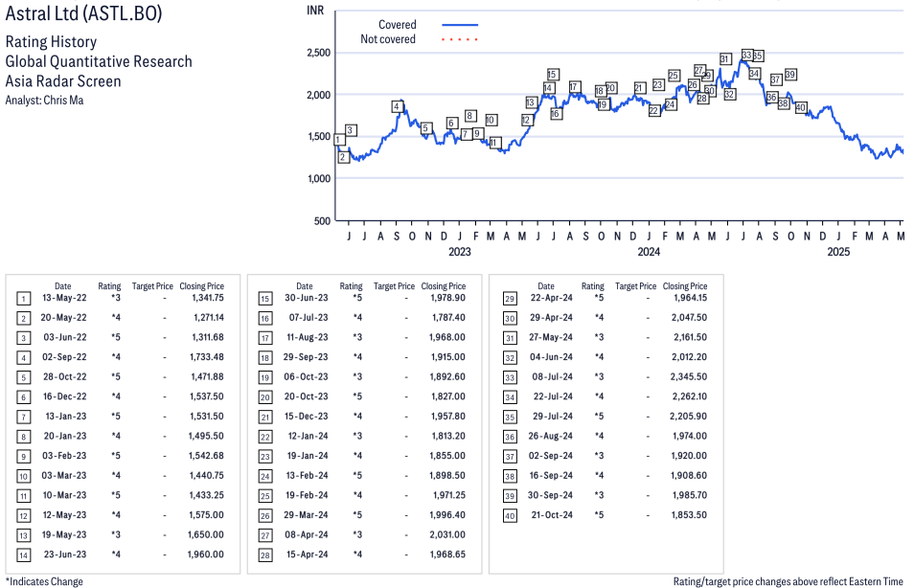
Task: Click closing price 1,341.75
Action: click(x=208, y=298)
